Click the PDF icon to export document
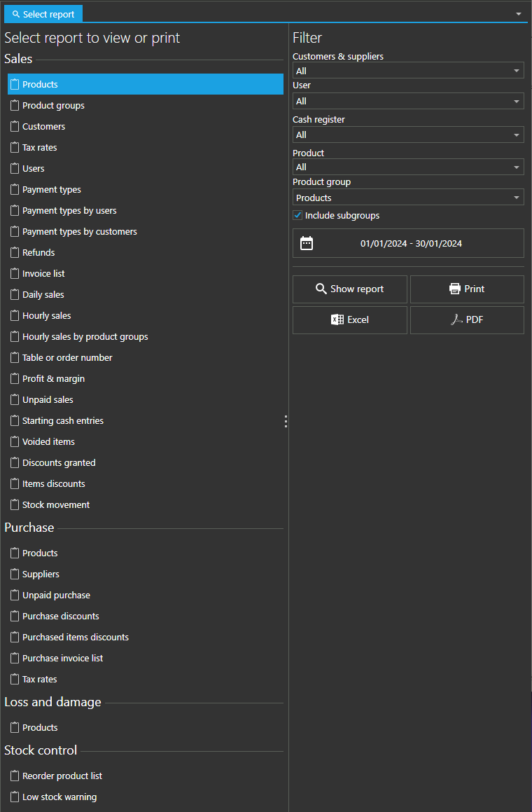 click(x=457, y=319)
